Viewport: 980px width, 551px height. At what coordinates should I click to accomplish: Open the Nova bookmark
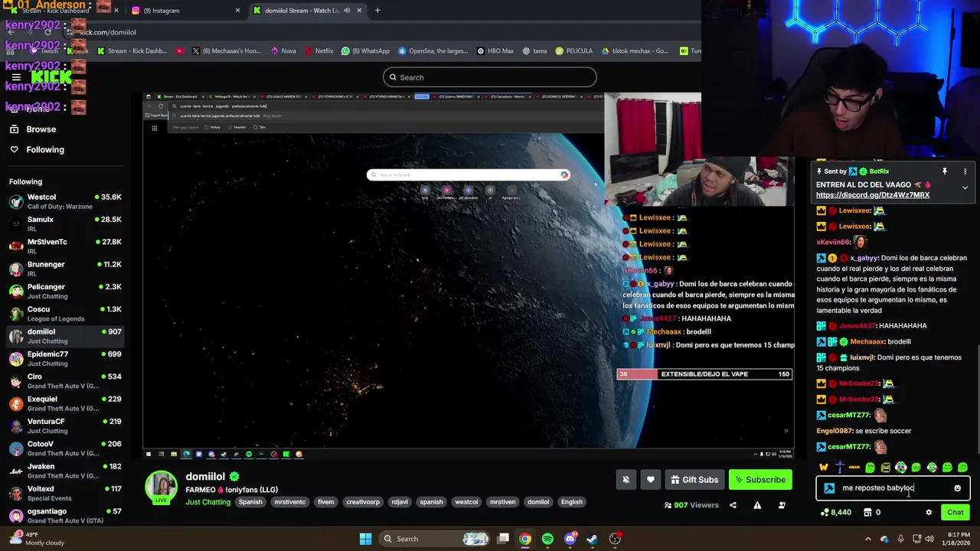[283, 51]
